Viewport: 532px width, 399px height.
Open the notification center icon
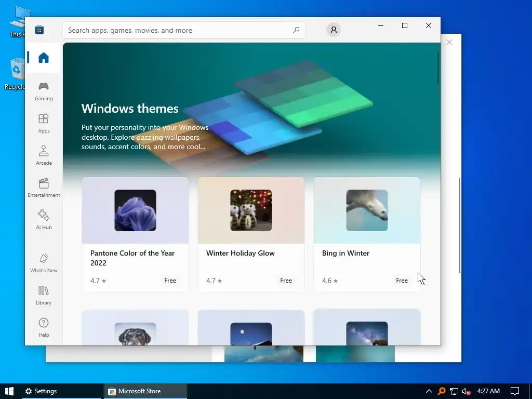tap(515, 391)
